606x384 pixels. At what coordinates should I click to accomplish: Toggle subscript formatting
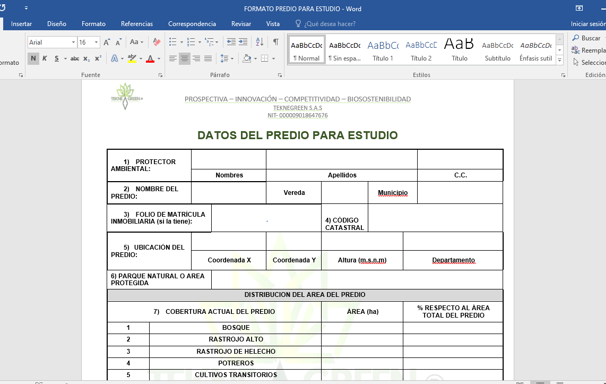[x=87, y=59]
